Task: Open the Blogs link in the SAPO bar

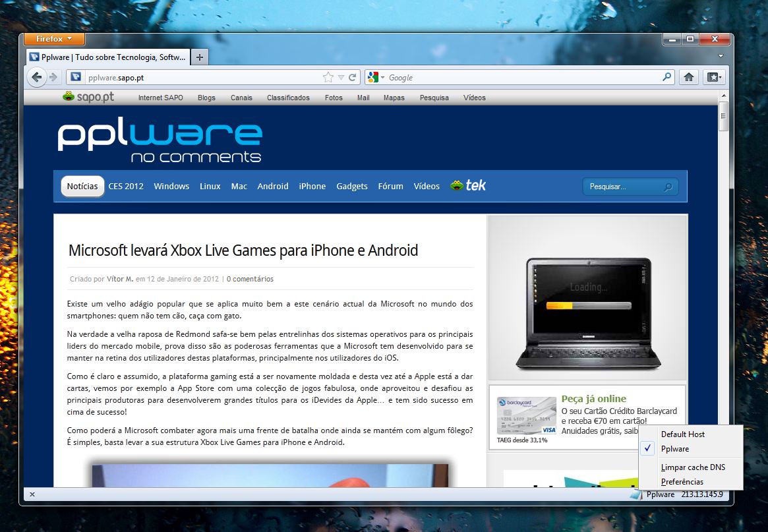Action: click(207, 98)
